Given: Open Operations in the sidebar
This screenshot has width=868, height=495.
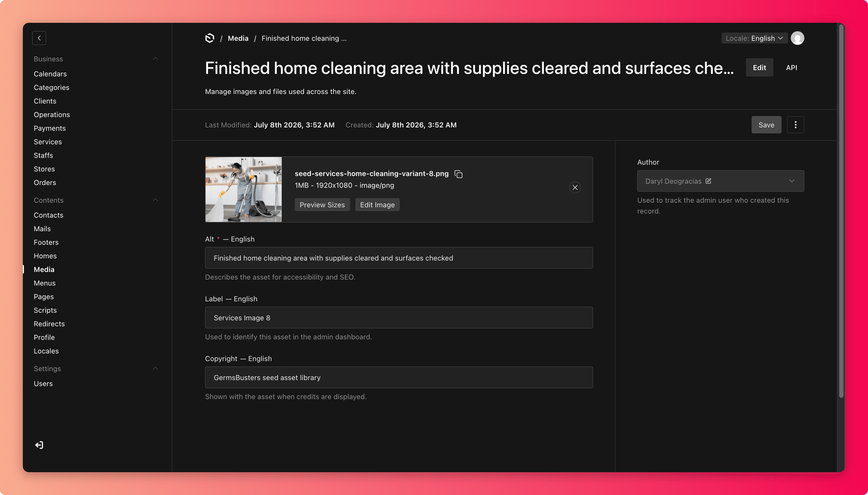Looking at the screenshot, I should tap(52, 115).
